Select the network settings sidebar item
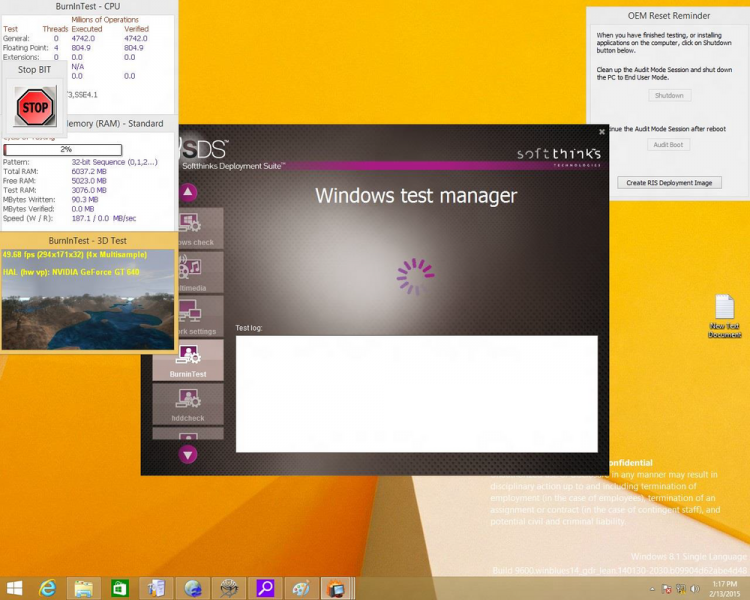This screenshot has height=600, width=750. pos(201,316)
